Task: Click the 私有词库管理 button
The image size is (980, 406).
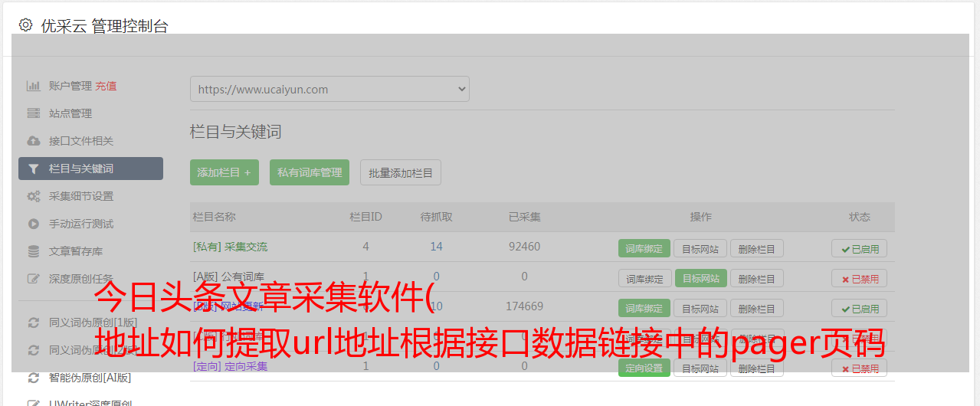Action: coord(310,172)
